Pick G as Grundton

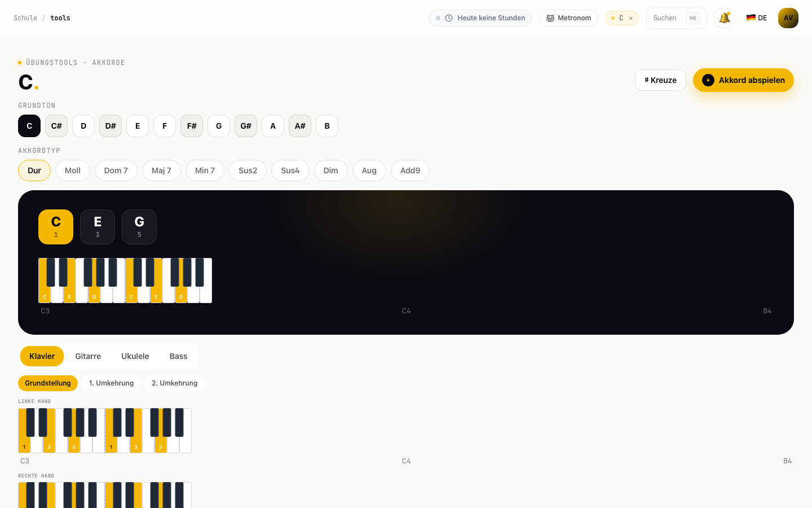click(219, 126)
